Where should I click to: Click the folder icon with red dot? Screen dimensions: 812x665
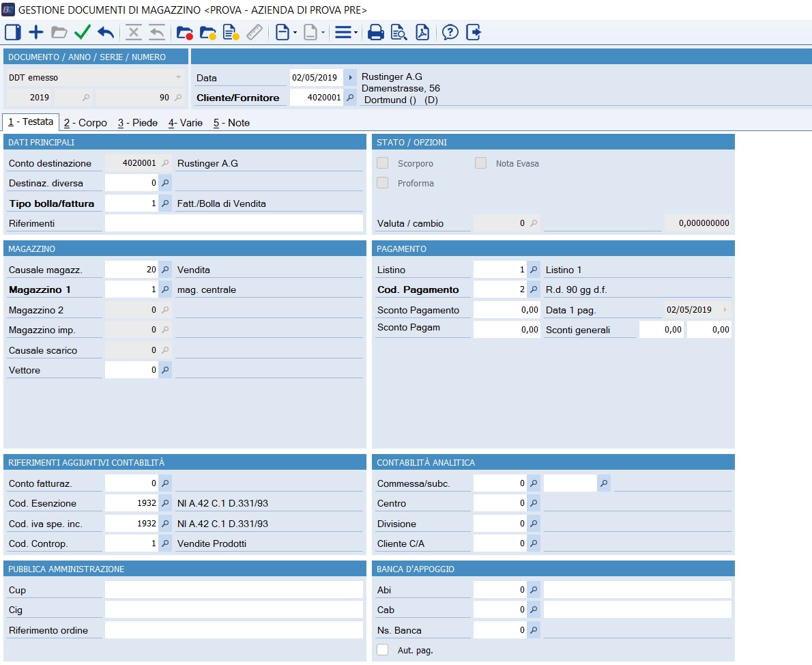184,32
